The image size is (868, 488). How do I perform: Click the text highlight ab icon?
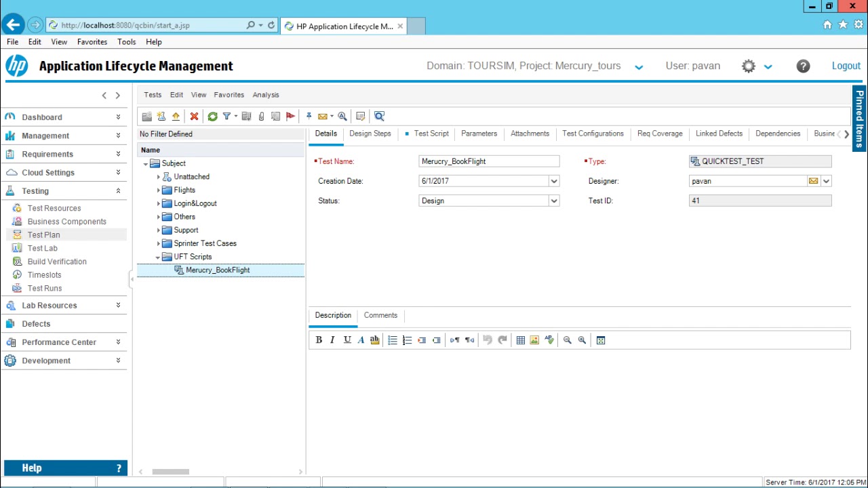374,340
